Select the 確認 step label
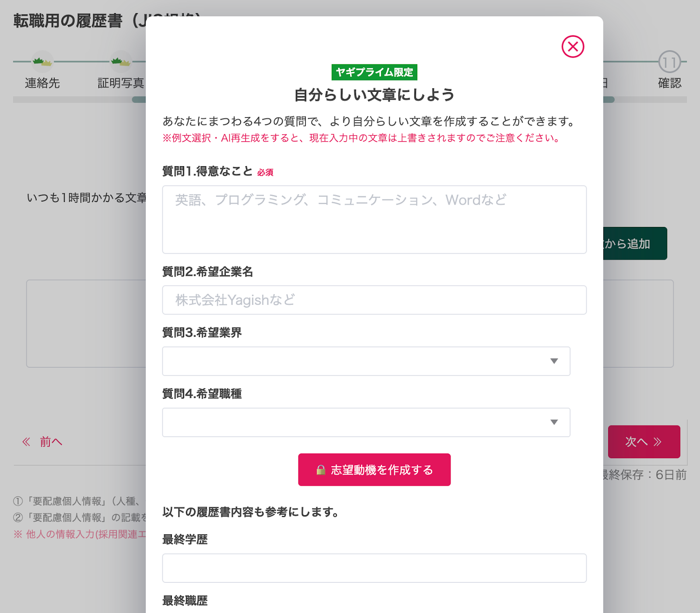This screenshot has height=613, width=700. (669, 83)
